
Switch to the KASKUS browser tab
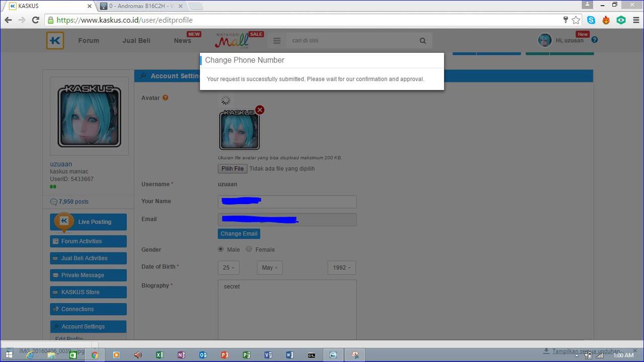pyautogui.click(x=48, y=6)
